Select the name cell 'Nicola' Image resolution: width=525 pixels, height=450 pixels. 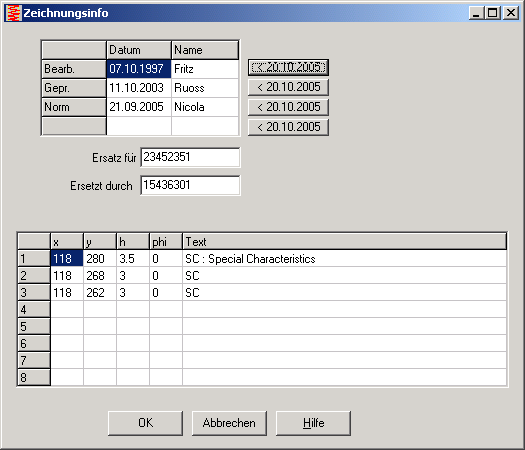point(205,107)
